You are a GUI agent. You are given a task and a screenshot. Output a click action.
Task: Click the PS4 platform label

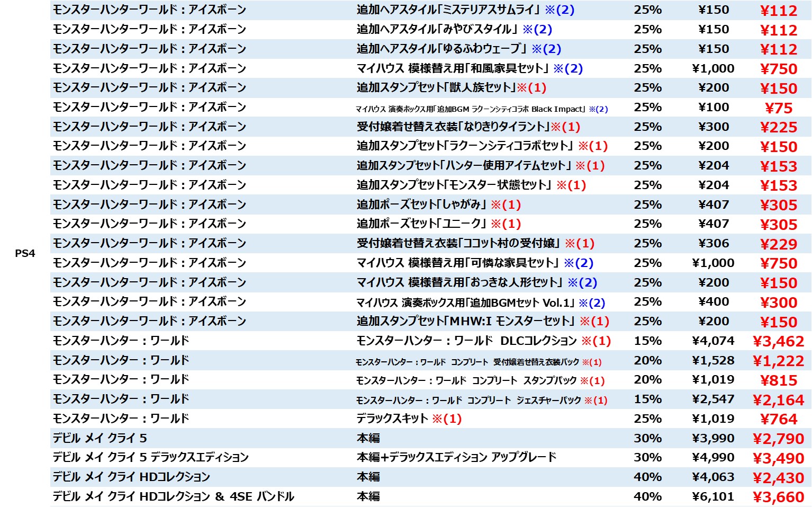(x=25, y=253)
